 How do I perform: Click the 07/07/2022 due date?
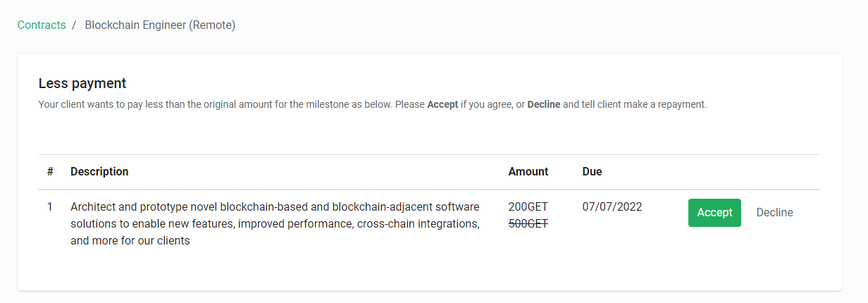pos(612,207)
